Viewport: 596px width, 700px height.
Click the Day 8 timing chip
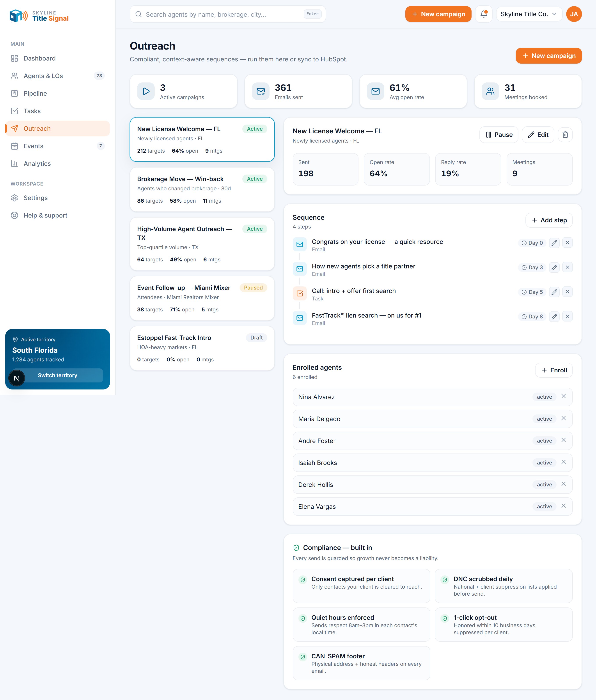click(532, 316)
